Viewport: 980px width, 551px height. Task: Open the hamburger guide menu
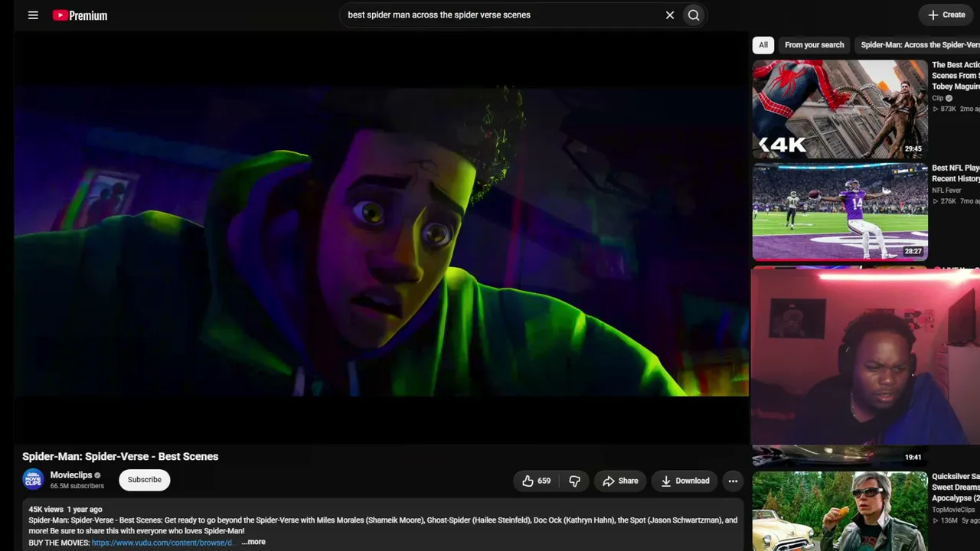click(x=33, y=15)
